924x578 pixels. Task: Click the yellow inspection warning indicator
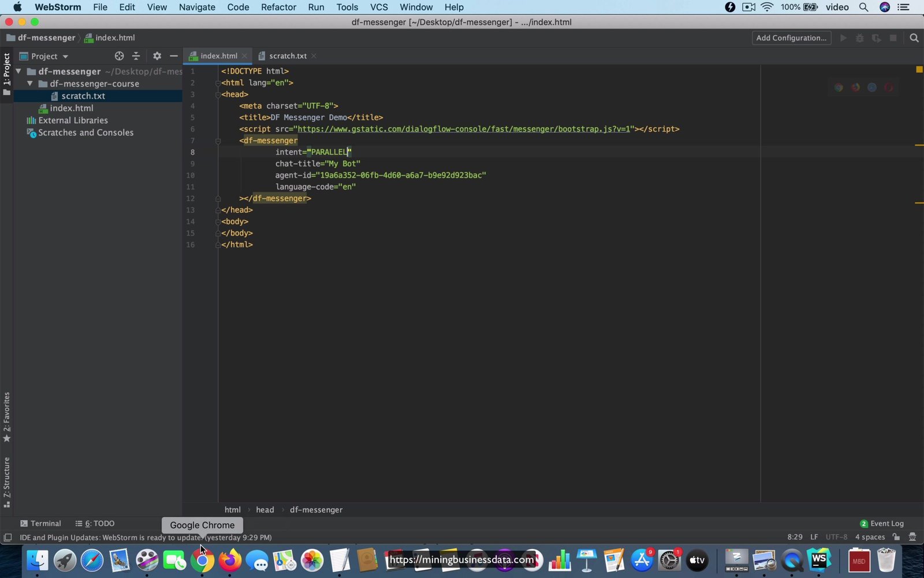point(919,69)
